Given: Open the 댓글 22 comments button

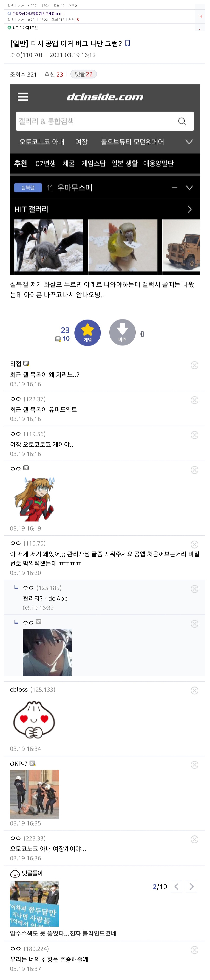Looking at the screenshot, I should click(84, 74).
